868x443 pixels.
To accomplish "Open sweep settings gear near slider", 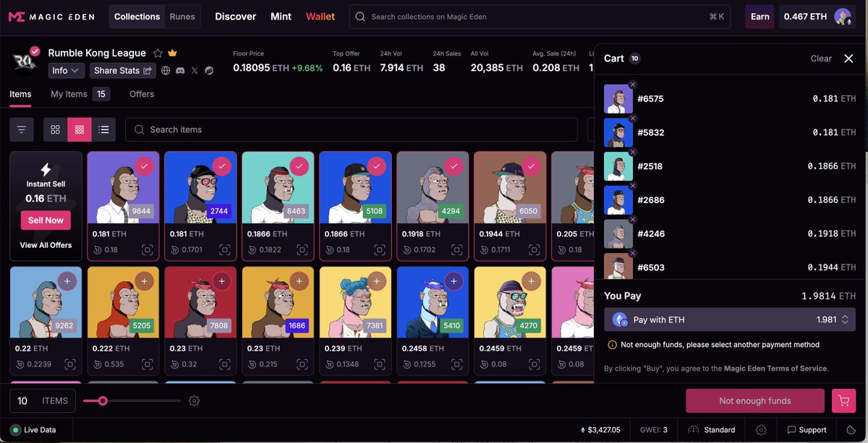I will click(194, 400).
